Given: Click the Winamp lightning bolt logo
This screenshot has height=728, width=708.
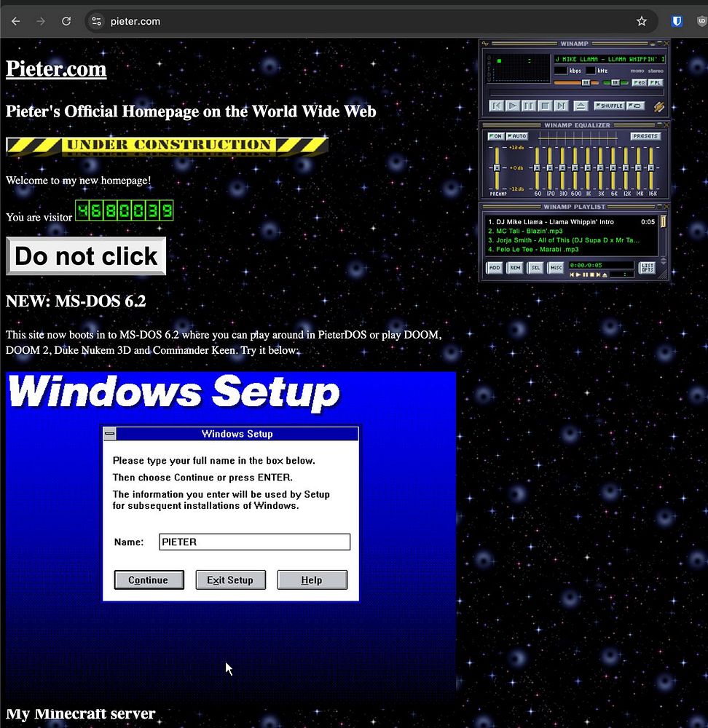Looking at the screenshot, I should pos(659,107).
